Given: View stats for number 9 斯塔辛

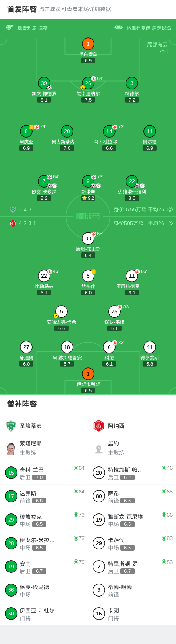Looking at the screenshot, I should pyautogui.click(x=88, y=181).
